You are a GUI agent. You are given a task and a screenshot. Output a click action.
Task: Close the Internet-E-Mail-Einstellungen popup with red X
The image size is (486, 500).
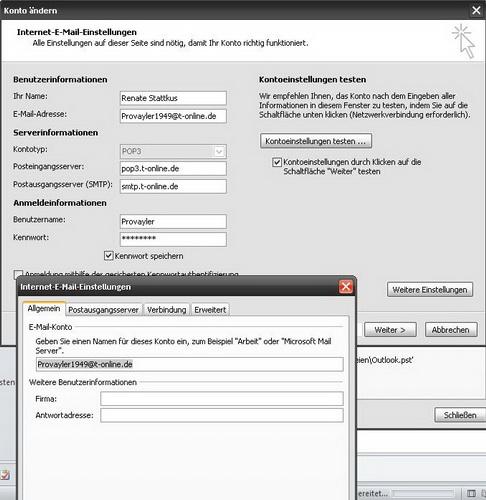[346, 287]
